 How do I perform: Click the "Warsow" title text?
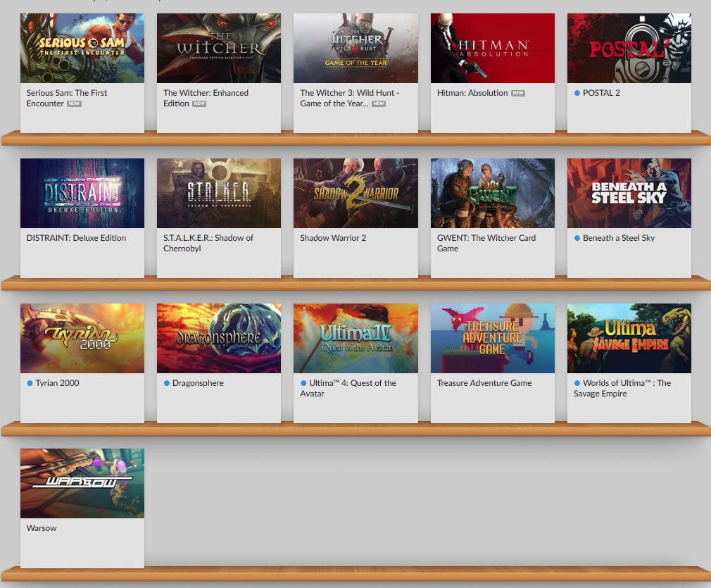(42, 528)
